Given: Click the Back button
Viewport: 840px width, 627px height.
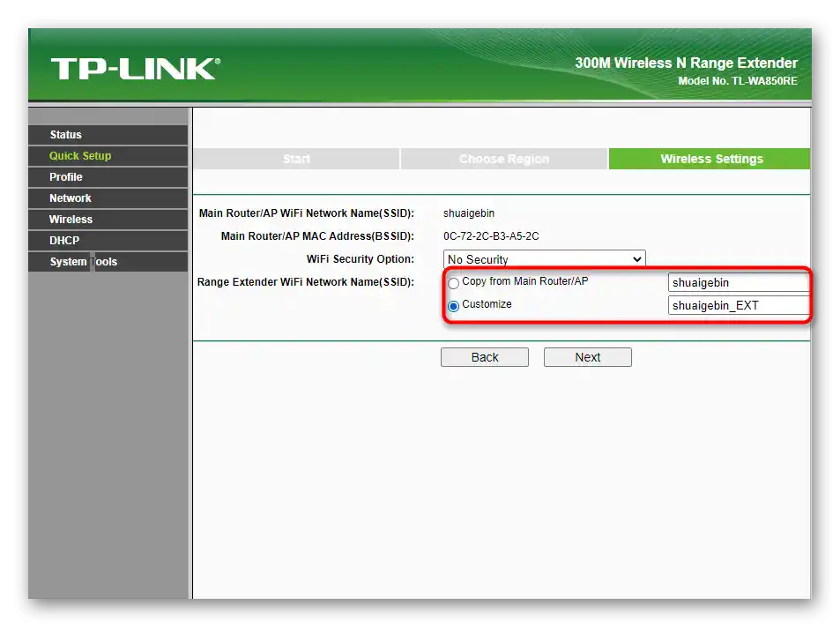Looking at the screenshot, I should point(485,357).
